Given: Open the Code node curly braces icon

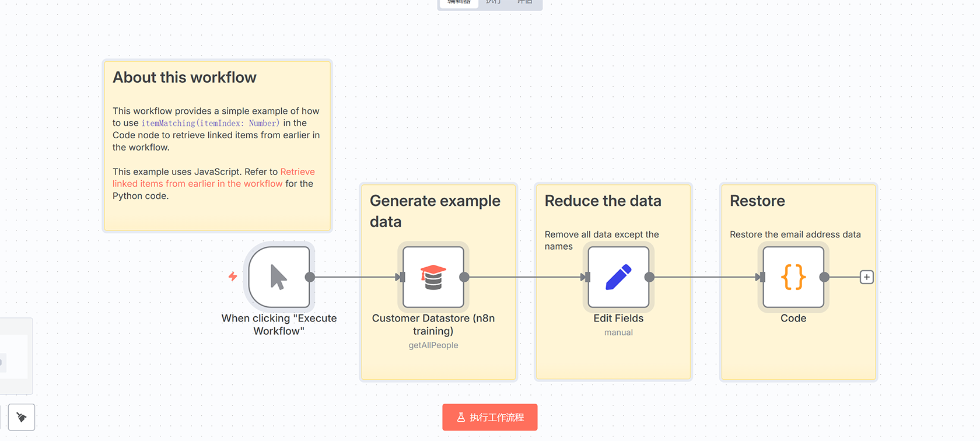Looking at the screenshot, I should pos(793,277).
